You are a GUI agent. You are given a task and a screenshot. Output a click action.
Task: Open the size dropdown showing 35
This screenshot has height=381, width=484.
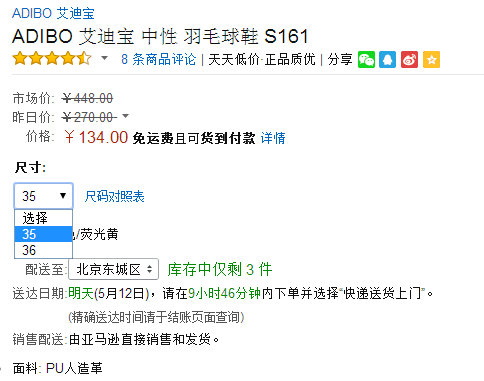tap(44, 196)
